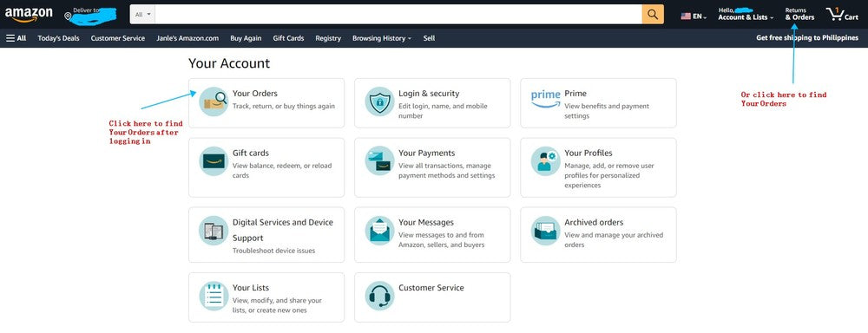The height and width of the screenshot is (333, 868).
Task: Click the Prime logo icon
Action: 546,99
